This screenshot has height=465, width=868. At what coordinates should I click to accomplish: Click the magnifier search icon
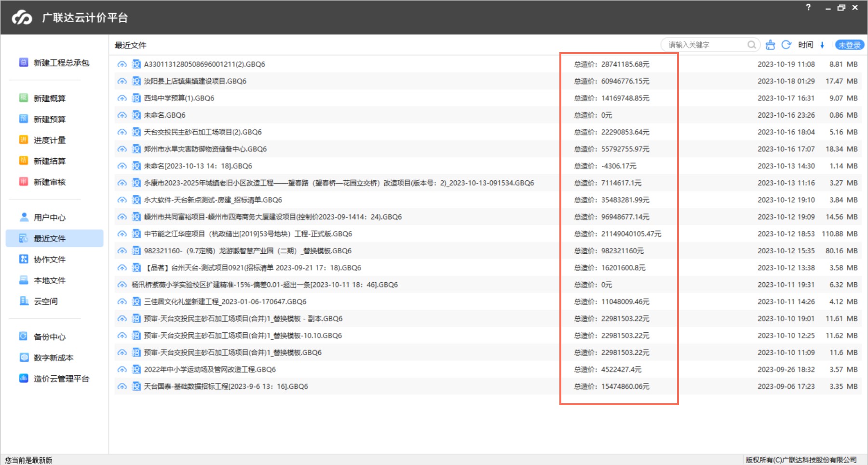(x=751, y=45)
